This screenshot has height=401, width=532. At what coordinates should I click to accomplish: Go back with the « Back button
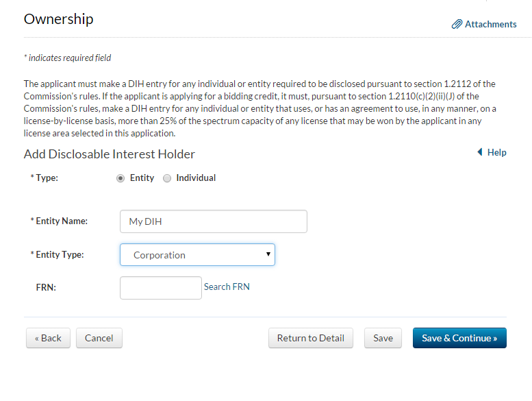(48, 338)
